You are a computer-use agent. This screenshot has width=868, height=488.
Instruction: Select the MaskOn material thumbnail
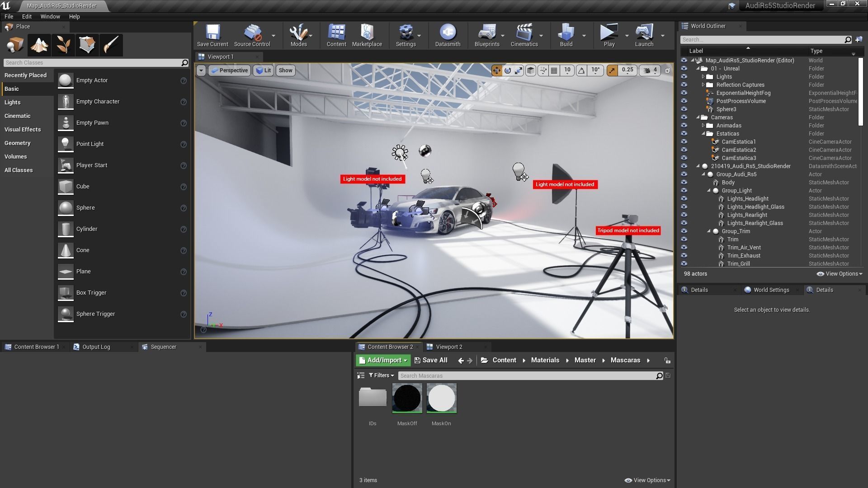pos(441,399)
